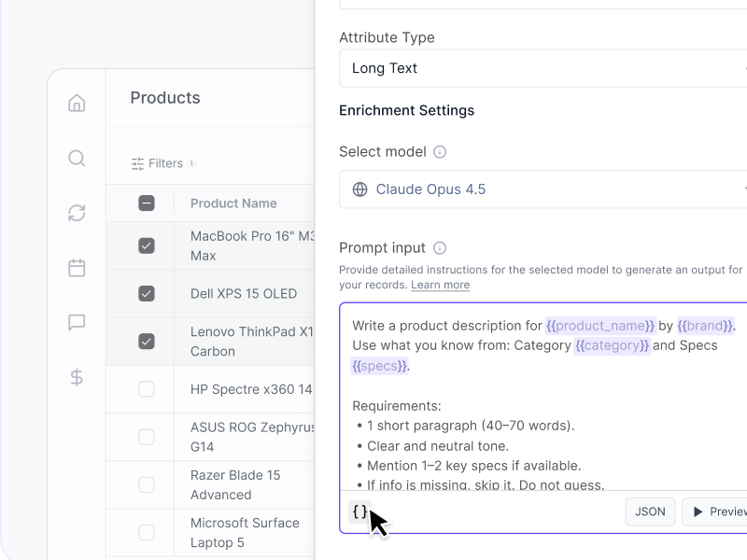This screenshot has width=747, height=560.
Task: Uncheck the MacBook Pro 16 M3 Max row
Action: click(146, 245)
